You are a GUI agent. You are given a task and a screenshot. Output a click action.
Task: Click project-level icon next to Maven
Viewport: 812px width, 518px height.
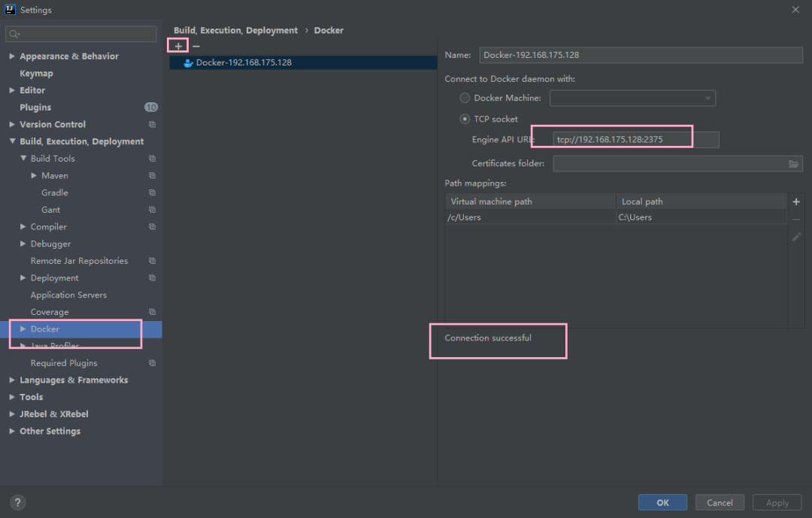(152, 176)
